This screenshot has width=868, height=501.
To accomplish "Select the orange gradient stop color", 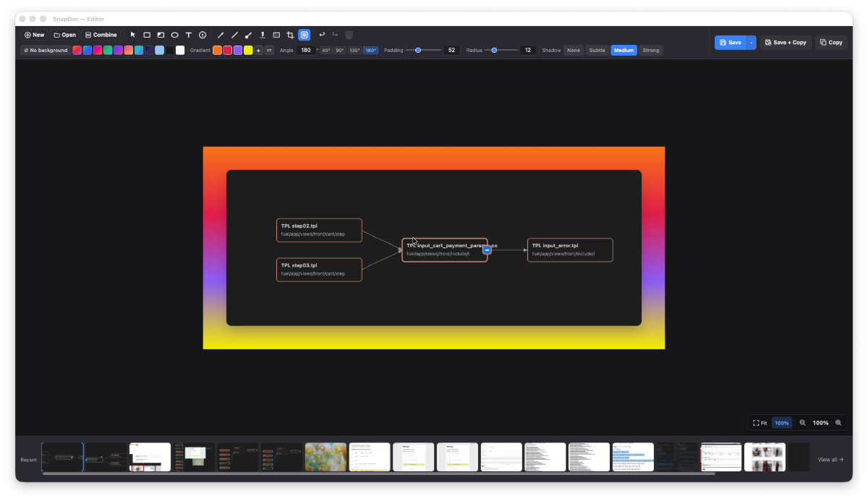I will click(217, 50).
